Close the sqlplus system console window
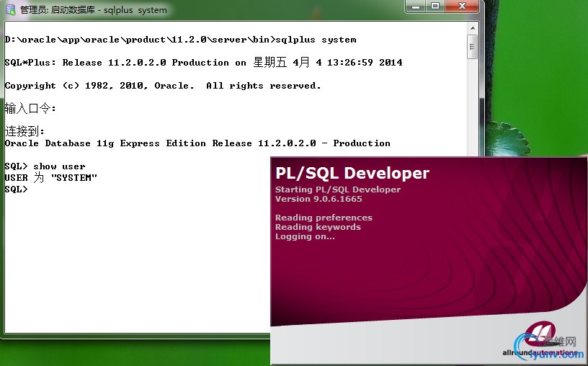This screenshot has width=588, height=366. pos(462,6)
